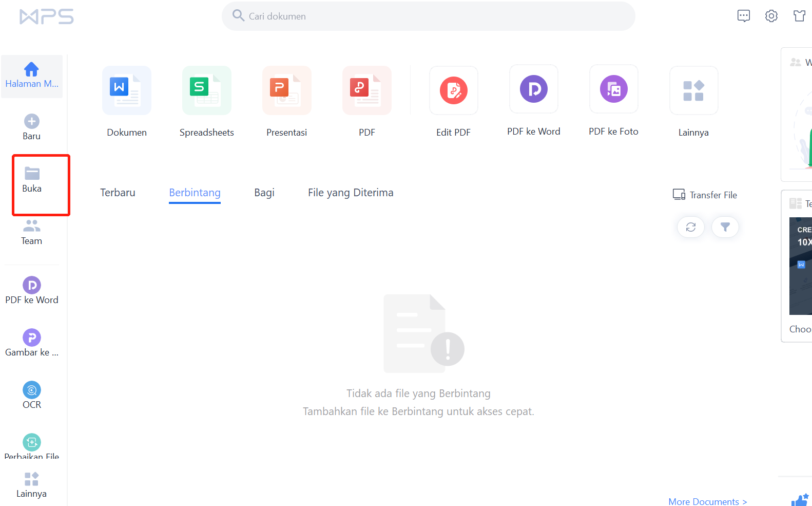Open the skin/theme shirt icon
The image size is (812, 506).
(x=799, y=16)
